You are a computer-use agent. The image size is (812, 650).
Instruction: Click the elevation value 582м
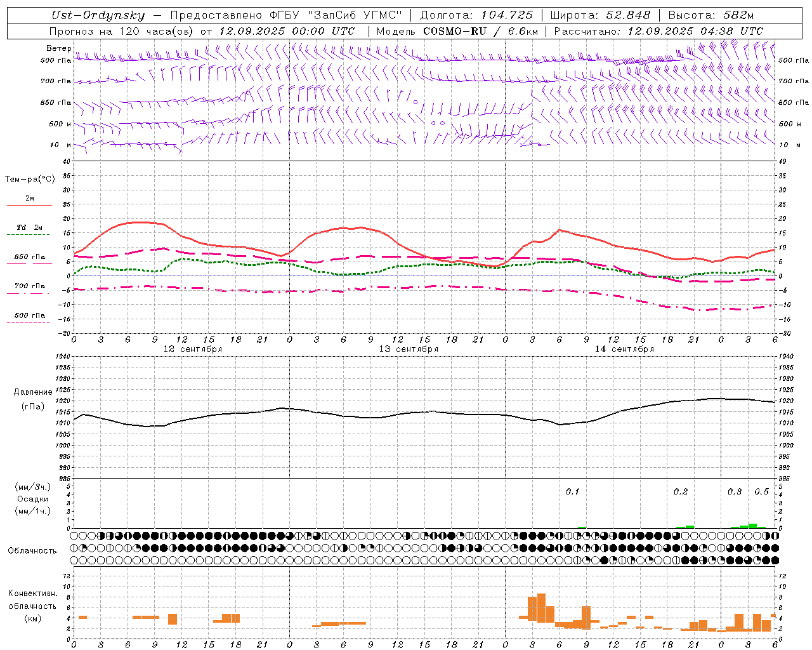[738, 15]
